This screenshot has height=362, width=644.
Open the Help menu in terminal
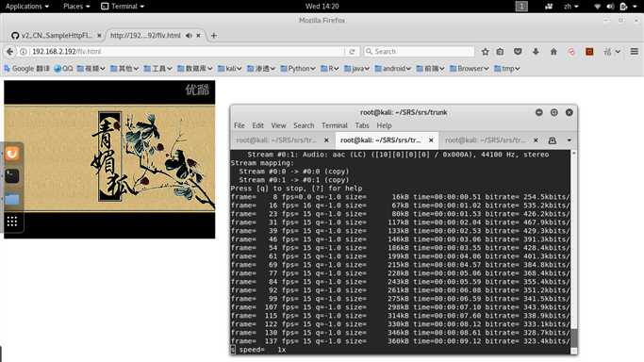pos(384,125)
